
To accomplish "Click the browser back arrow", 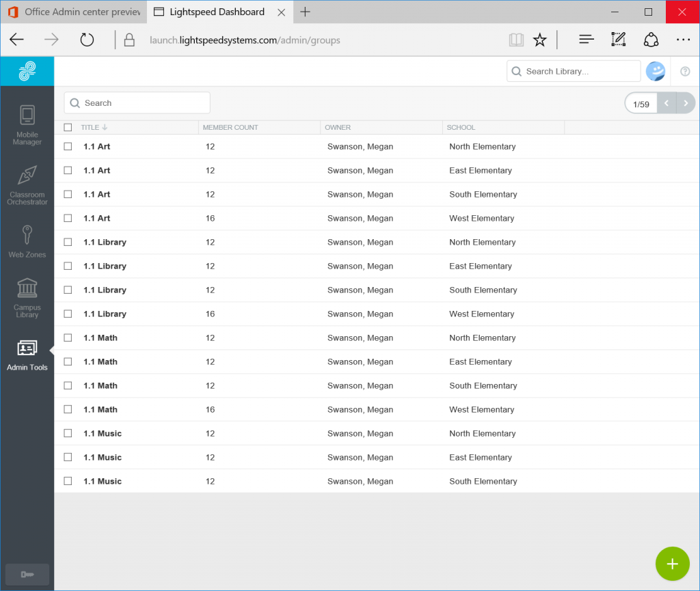I will click(16, 40).
